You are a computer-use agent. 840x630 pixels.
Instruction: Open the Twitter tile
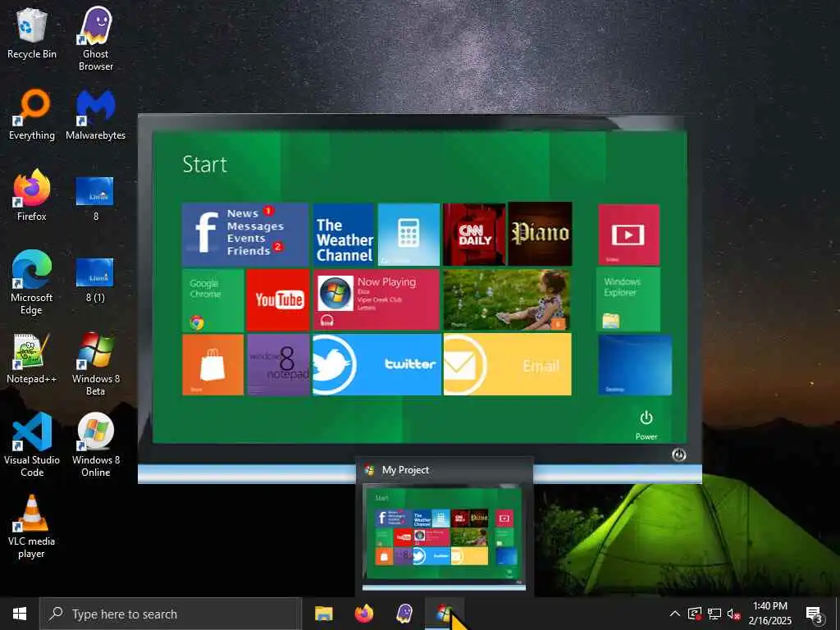tap(377, 365)
